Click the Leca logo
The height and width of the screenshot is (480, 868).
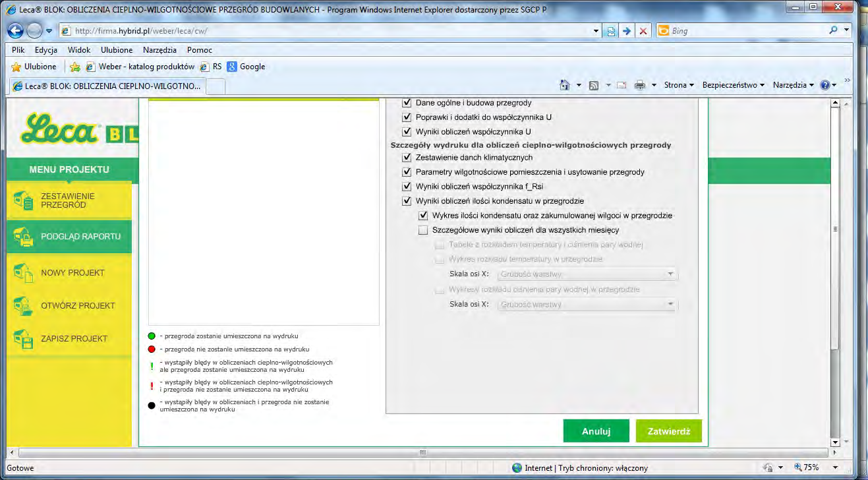(60, 129)
